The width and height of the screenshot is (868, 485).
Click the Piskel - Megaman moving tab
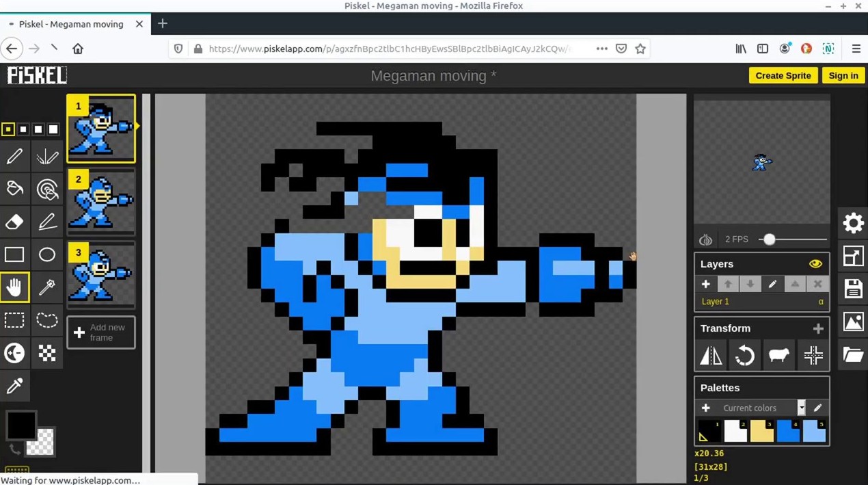tap(71, 24)
